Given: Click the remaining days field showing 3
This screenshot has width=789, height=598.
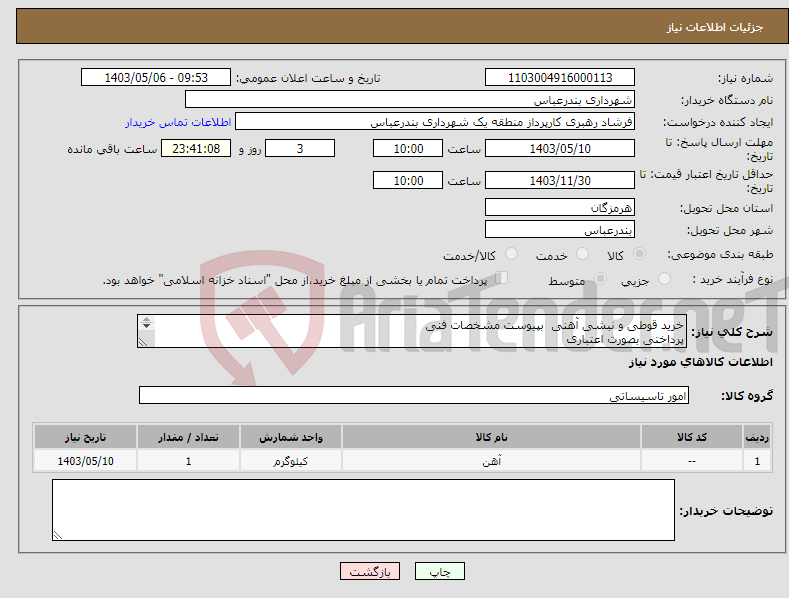Looking at the screenshot, I should (x=300, y=148).
